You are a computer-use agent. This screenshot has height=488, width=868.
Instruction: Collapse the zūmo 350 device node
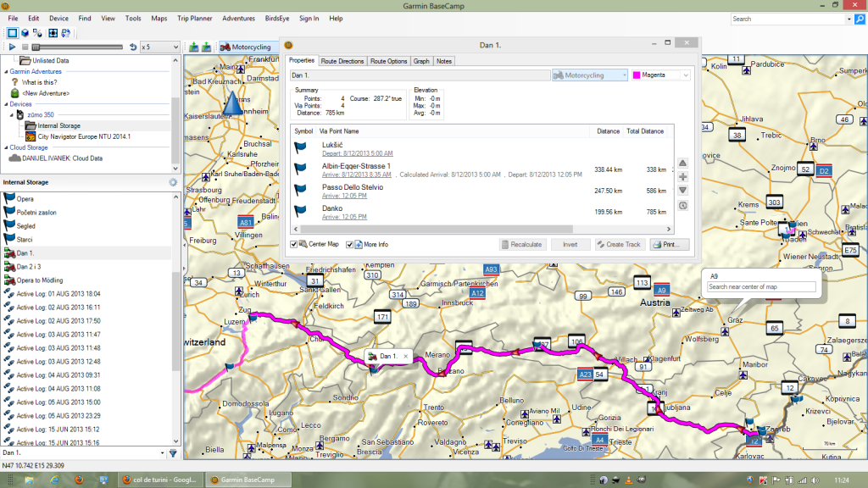12,115
